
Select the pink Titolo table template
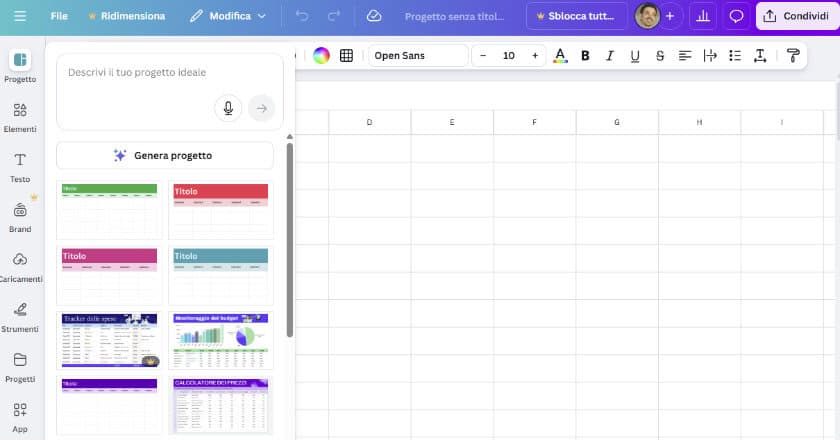point(109,275)
